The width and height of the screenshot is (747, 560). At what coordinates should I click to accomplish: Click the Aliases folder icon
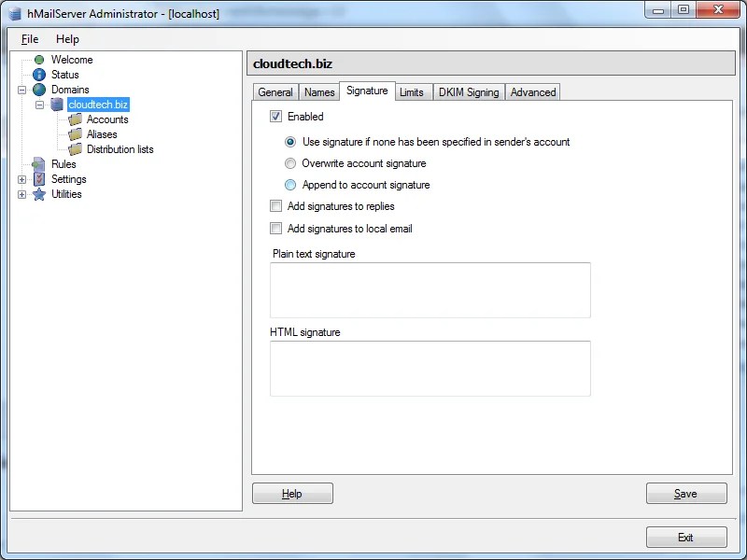[75, 134]
